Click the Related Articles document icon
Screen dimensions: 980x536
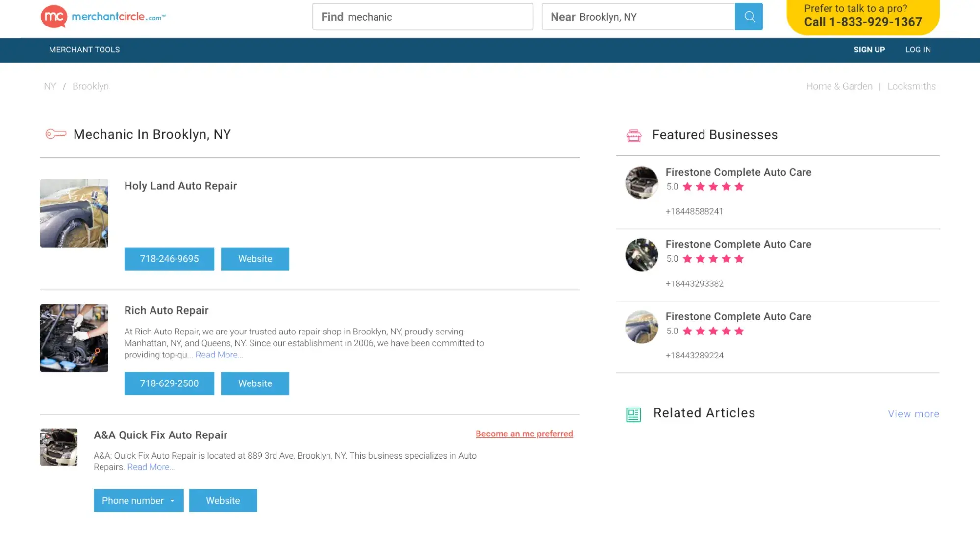point(633,414)
